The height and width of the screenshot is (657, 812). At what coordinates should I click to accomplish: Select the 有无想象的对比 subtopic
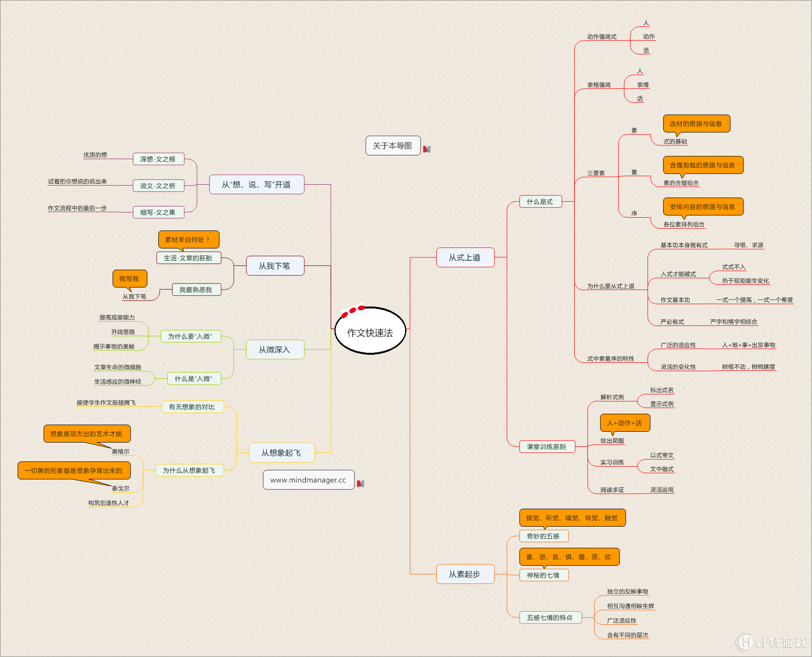pyautogui.click(x=193, y=407)
